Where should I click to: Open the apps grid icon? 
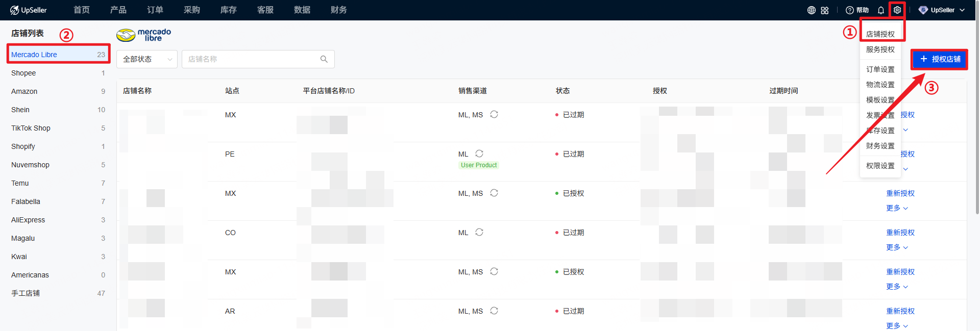tap(825, 10)
